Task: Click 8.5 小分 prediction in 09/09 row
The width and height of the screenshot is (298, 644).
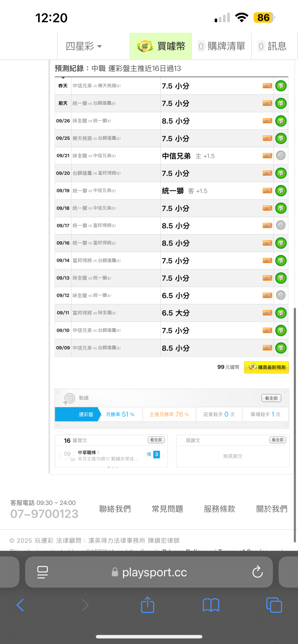Action: click(176, 348)
